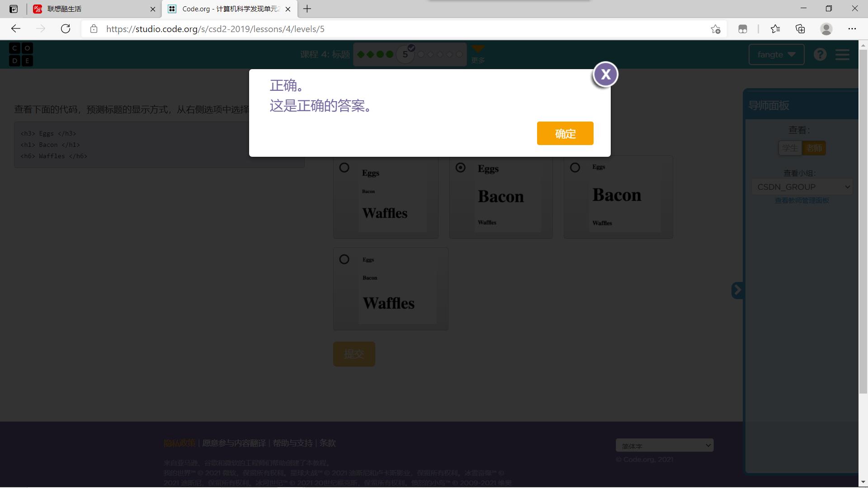The width and height of the screenshot is (868, 488).
Task: Click the 导师面板 panel heading
Action: click(769, 106)
